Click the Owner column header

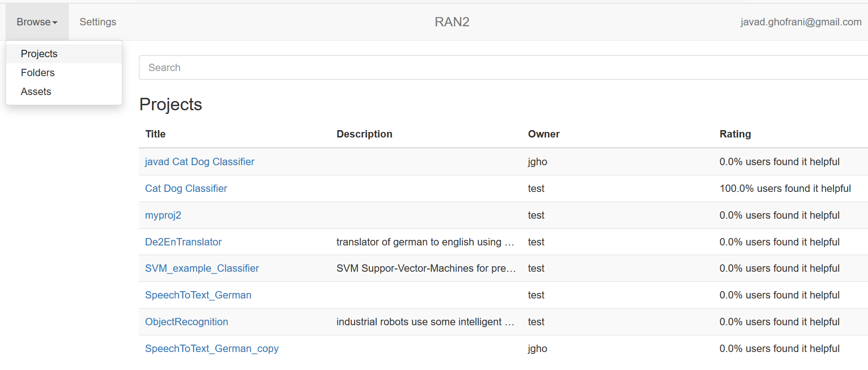(x=543, y=134)
